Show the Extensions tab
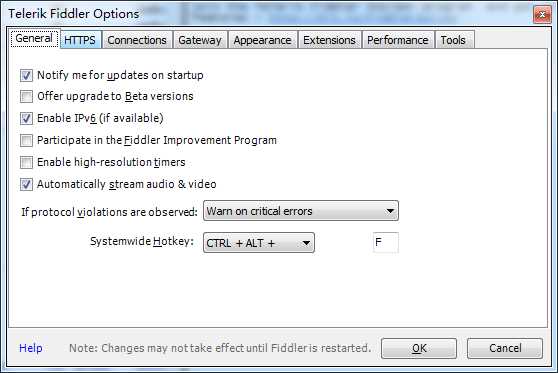The width and height of the screenshot is (558, 373). tap(330, 40)
